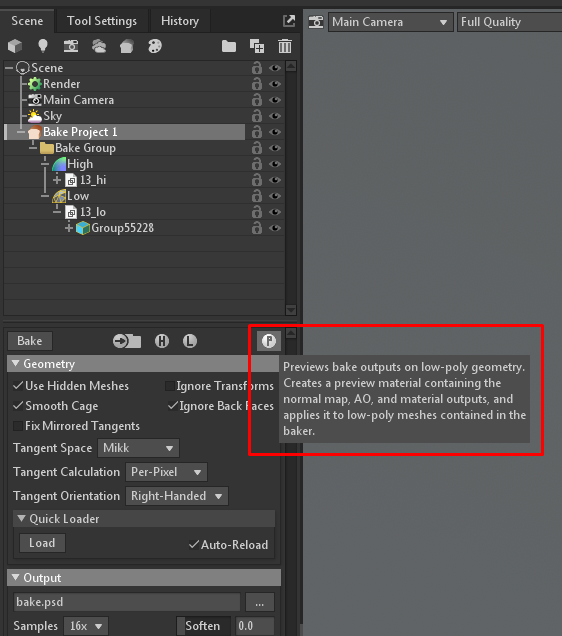
Task: Add a new light with bulb icon
Action: point(43,46)
